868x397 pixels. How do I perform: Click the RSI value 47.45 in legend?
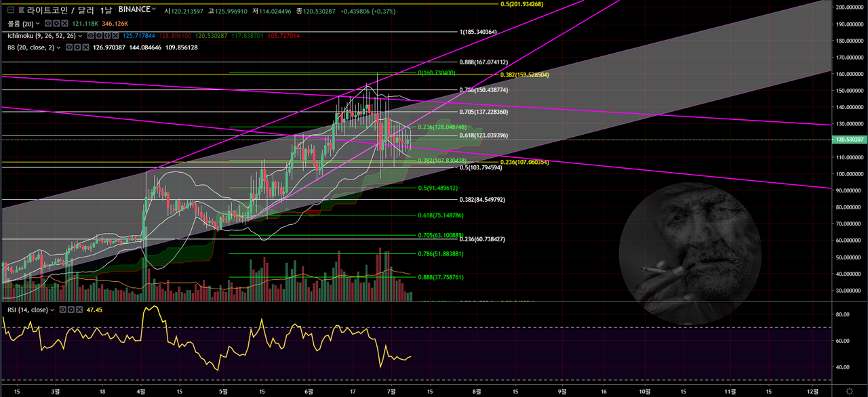(94, 310)
